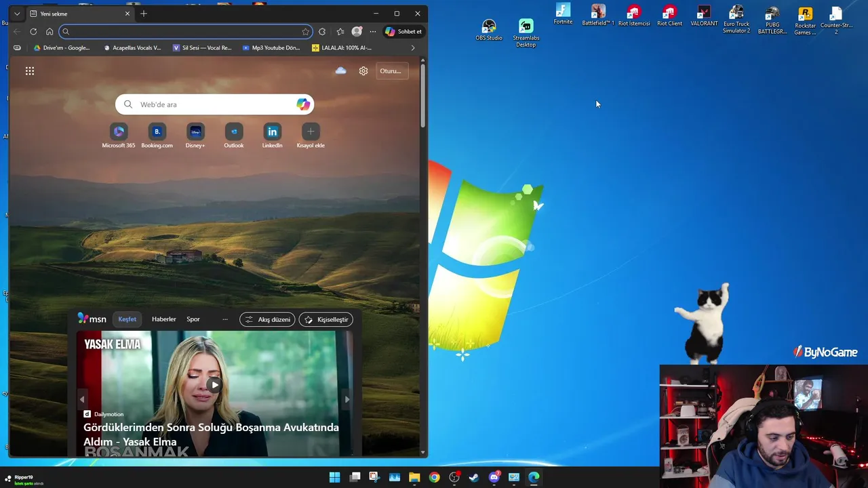Open the LinkedIn shortcut
This screenshot has height=488, width=868.
(x=272, y=136)
